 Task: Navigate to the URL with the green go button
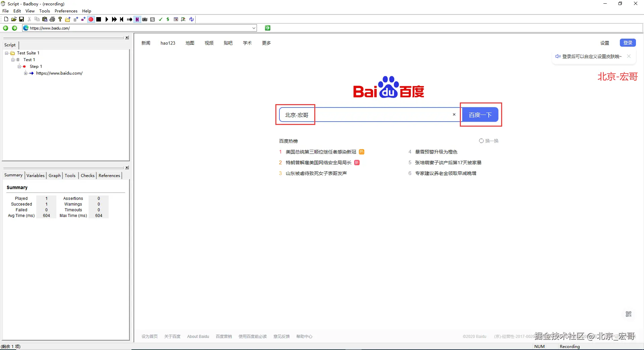(x=268, y=28)
